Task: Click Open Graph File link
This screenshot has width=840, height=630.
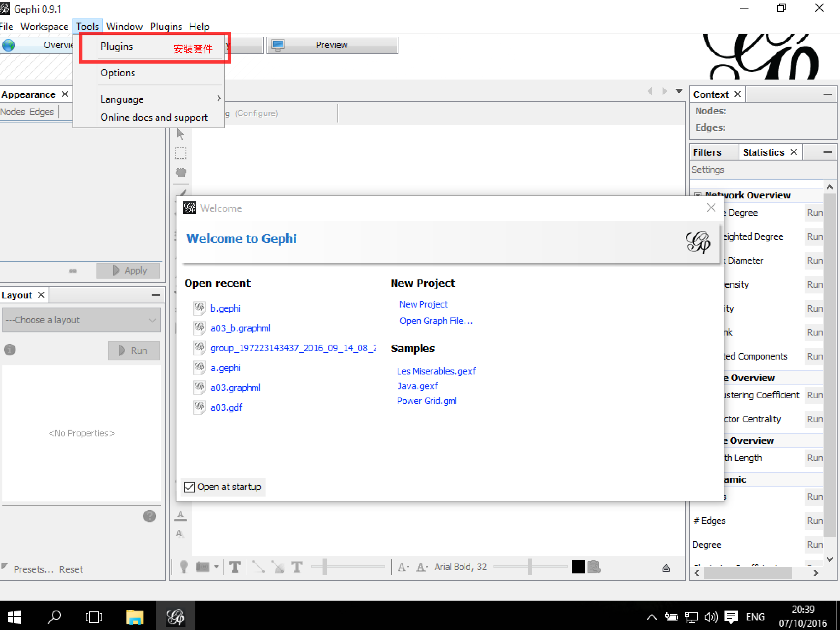Action: click(x=436, y=321)
